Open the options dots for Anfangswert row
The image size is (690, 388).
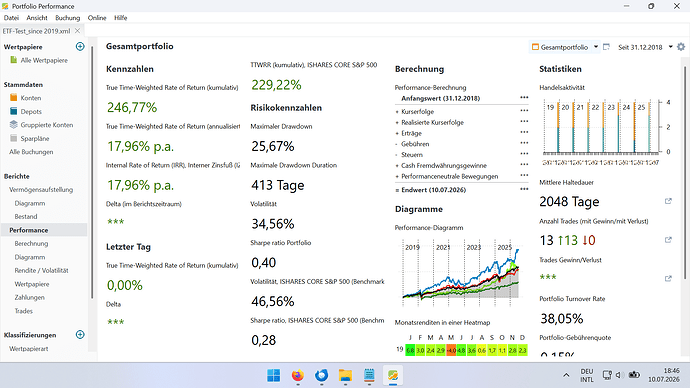tap(524, 98)
